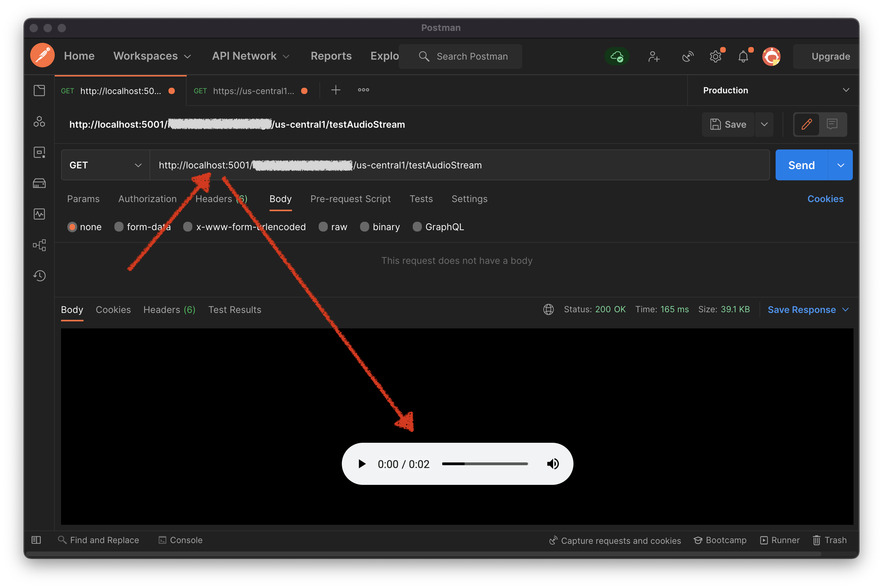The height and width of the screenshot is (588, 883).
Task: Open Reports in the top nav
Action: pyautogui.click(x=331, y=56)
